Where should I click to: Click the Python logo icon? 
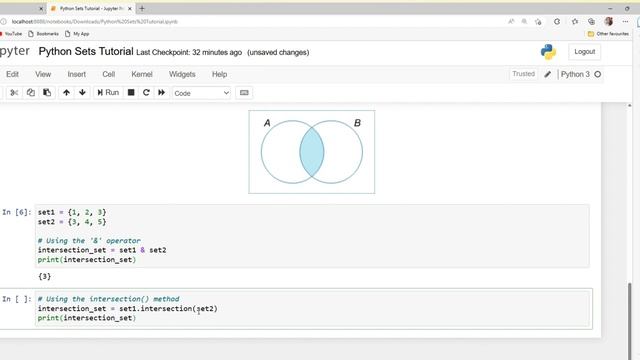(548, 52)
